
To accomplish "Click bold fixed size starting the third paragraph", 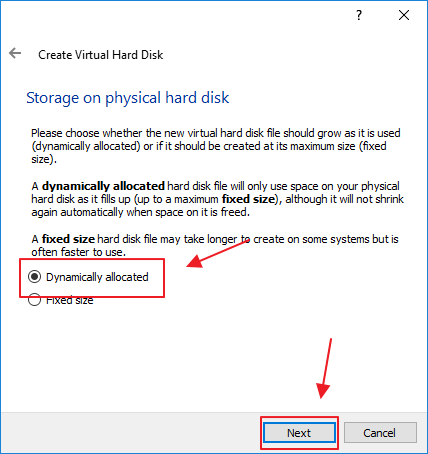I will coord(68,239).
